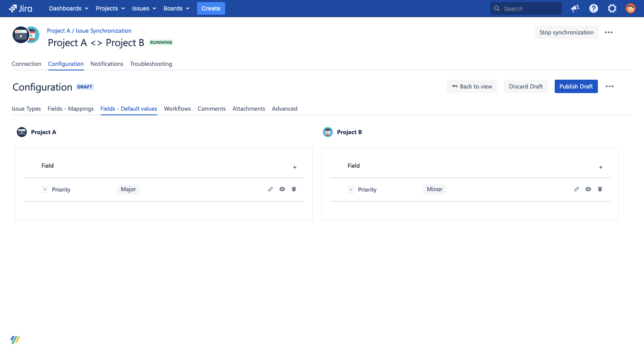Switch to the Troubleshooting tab

[x=151, y=64]
